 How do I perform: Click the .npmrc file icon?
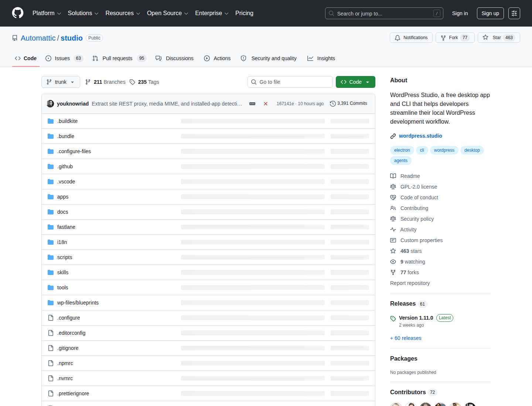(x=51, y=363)
